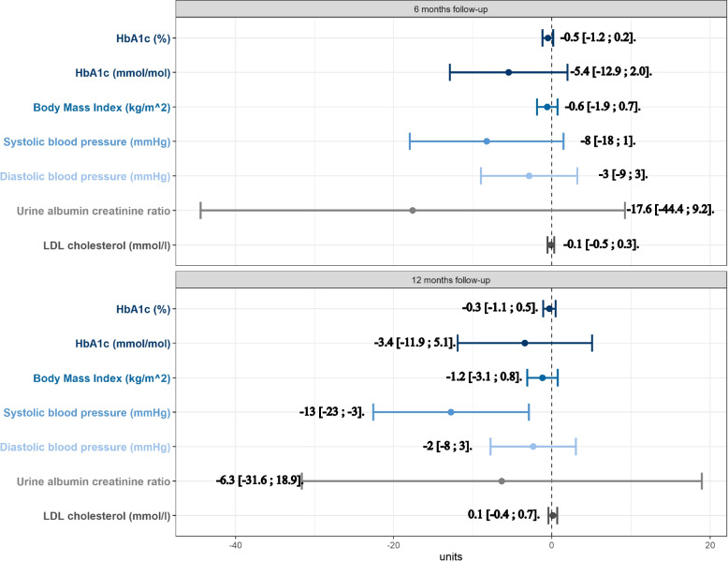Select 'Diastolic blood pressure (mmHg)' label in 12 months panel

[x=85, y=447]
